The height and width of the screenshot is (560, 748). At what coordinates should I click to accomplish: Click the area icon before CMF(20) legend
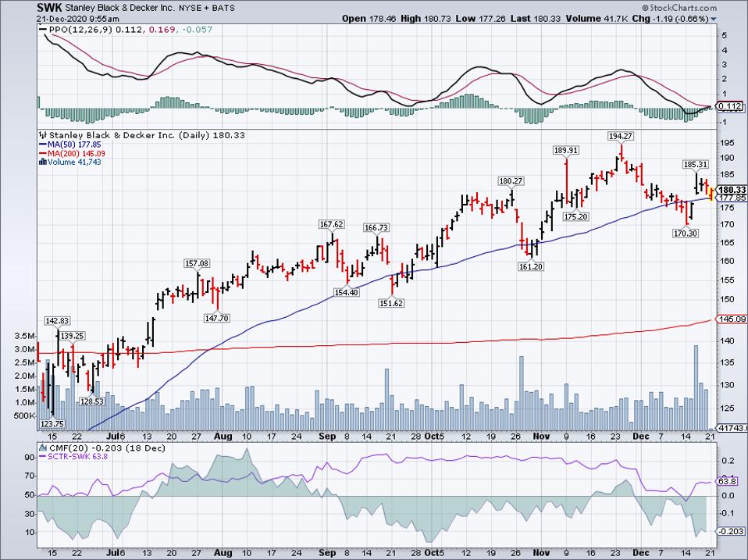pyautogui.click(x=43, y=448)
